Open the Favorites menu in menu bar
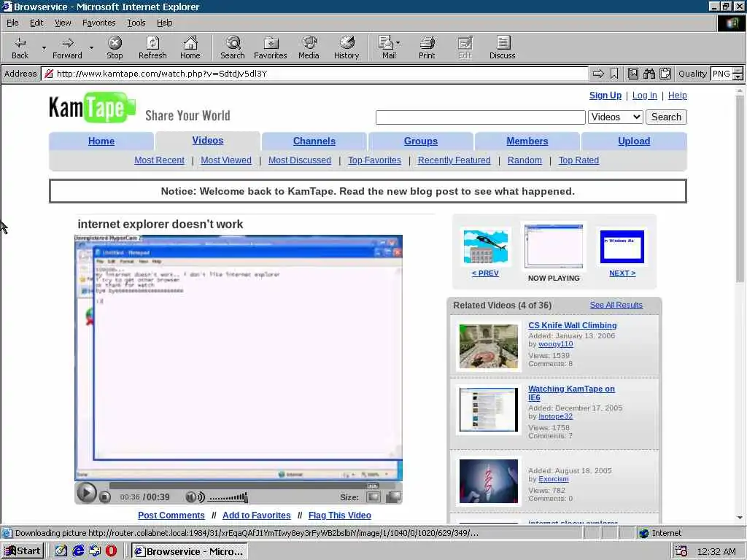747x560 pixels. (98, 23)
